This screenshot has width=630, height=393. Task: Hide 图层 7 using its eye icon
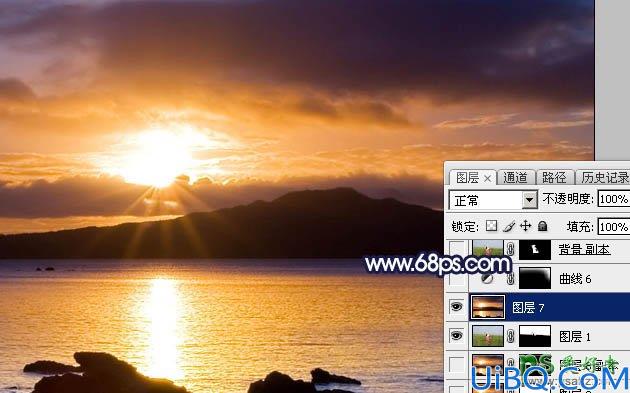(x=456, y=307)
